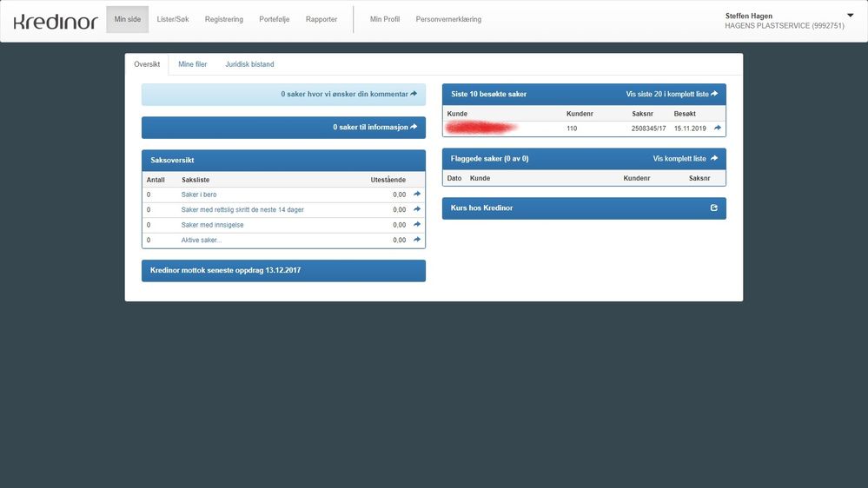868x488 pixels.
Task: Open 0 saker hvor vi ønsker din kommentar
Action: click(x=283, y=95)
